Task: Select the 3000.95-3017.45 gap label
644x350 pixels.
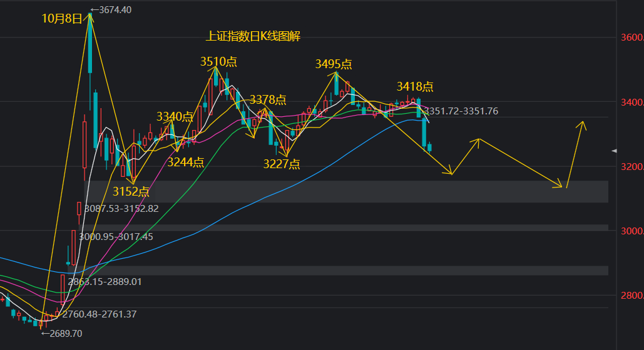Action: coord(116,237)
